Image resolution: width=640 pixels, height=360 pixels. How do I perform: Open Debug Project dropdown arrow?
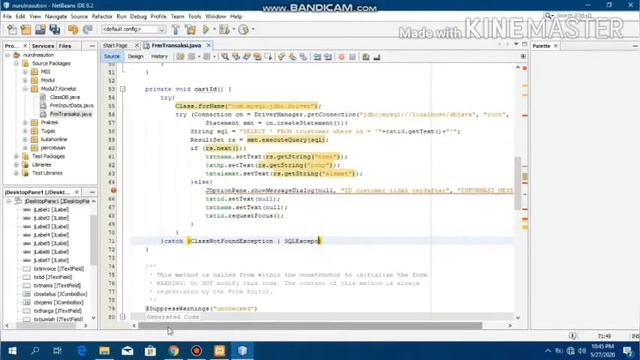233,29
